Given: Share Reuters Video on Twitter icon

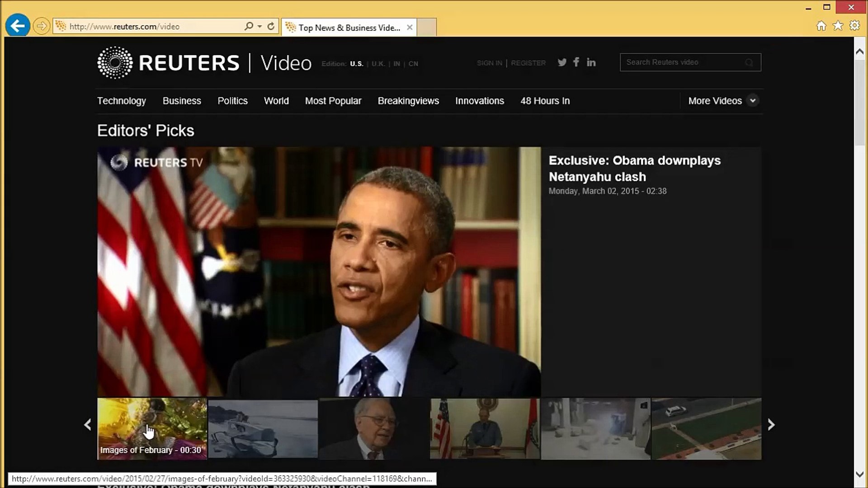Looking at the screenshot, I should [x=561, y=62].
